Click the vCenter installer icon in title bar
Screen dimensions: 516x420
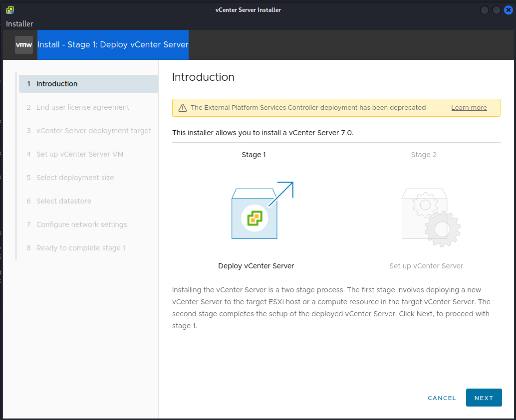tap(10, 10)
